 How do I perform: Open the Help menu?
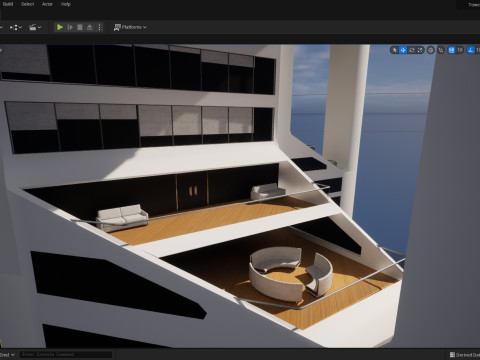click(66, 4)
